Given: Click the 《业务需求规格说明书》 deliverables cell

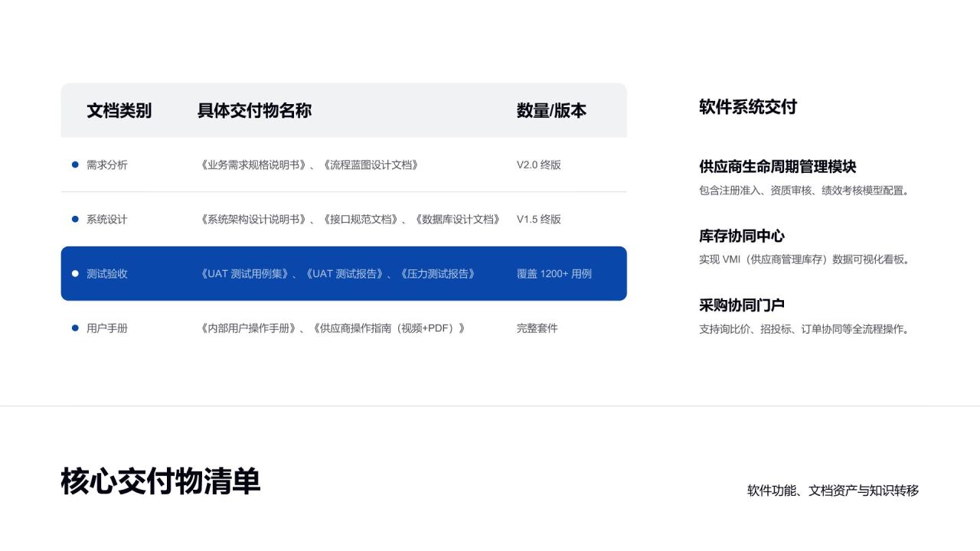Looking at the screenshot, I should (309, 165).
